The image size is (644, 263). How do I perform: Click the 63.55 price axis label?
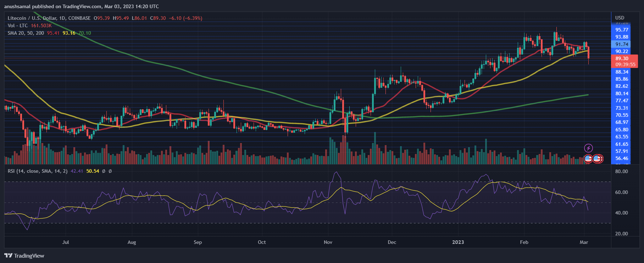click(622, 137)
